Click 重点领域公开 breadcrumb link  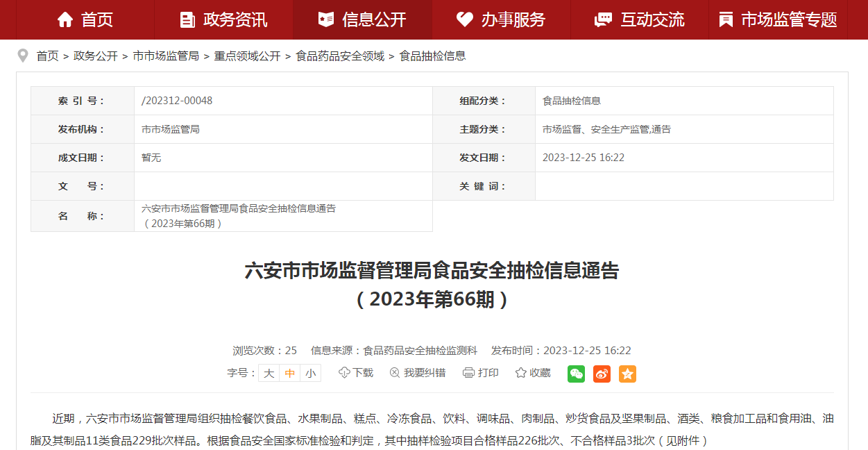point(247,56)
